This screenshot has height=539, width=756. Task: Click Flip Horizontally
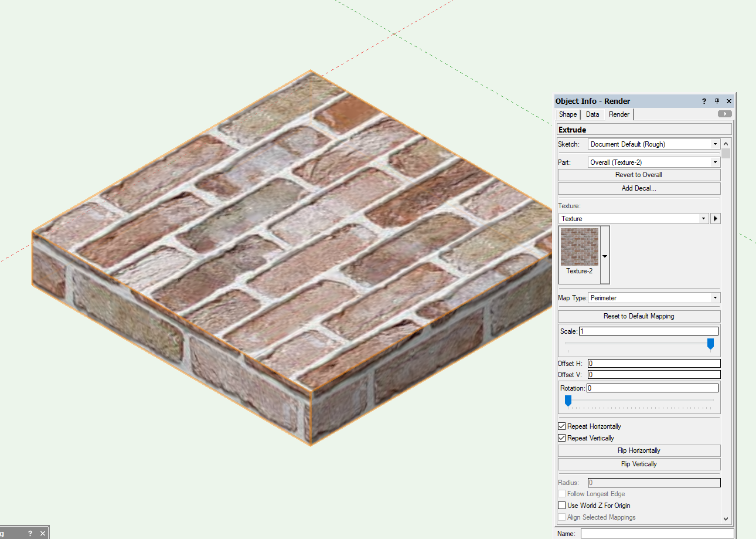pos(638,450)
